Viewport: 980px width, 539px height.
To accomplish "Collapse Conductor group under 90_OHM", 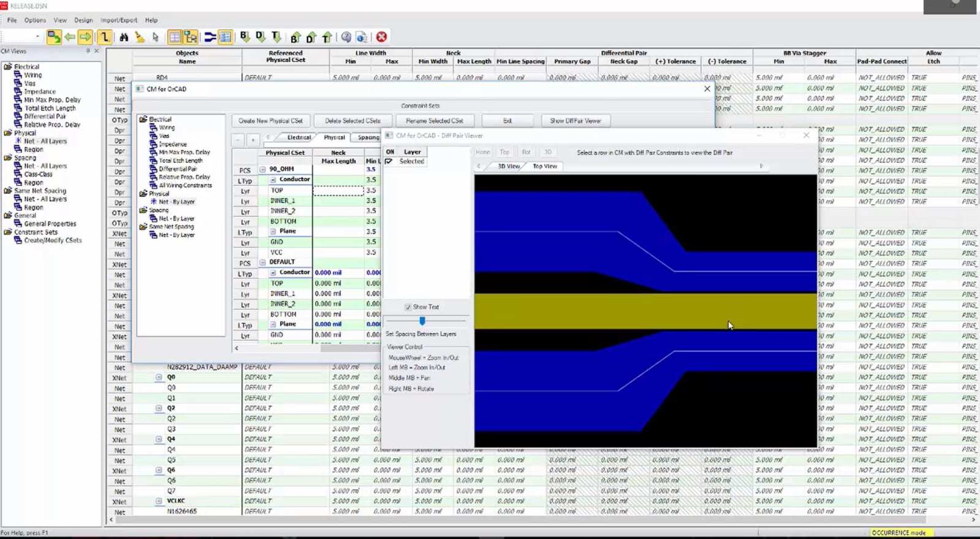I will click(x=273, y=180).
